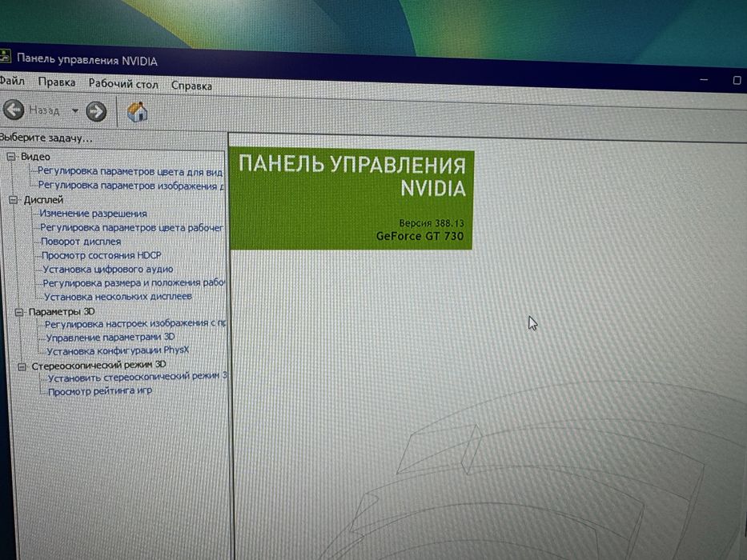
Task: Open the Back history dropdown arrow
Action: tap(75, 110)
